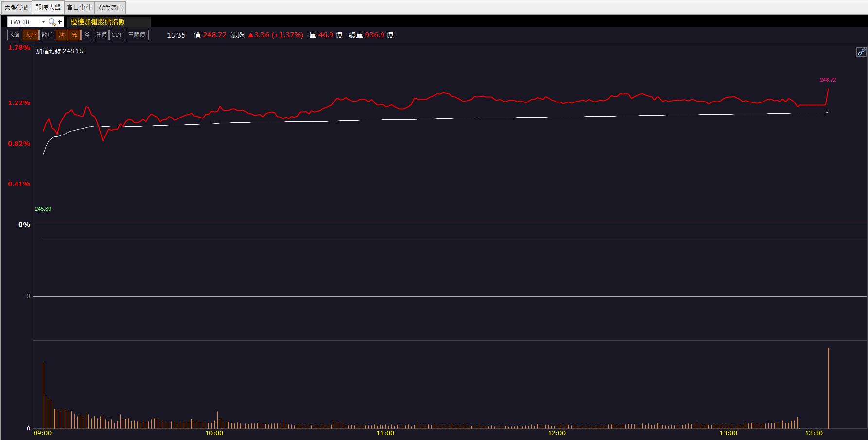Click the pink 248.72 last price marker
Image resolution: width=868 pixels, height=440 pixels.
pyautogui.click(x=828, y=80)
